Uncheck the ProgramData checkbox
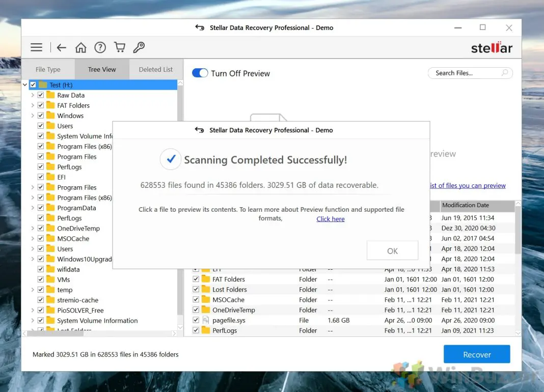The height and width of the screenshot is (392, 544). pos(41,207)
